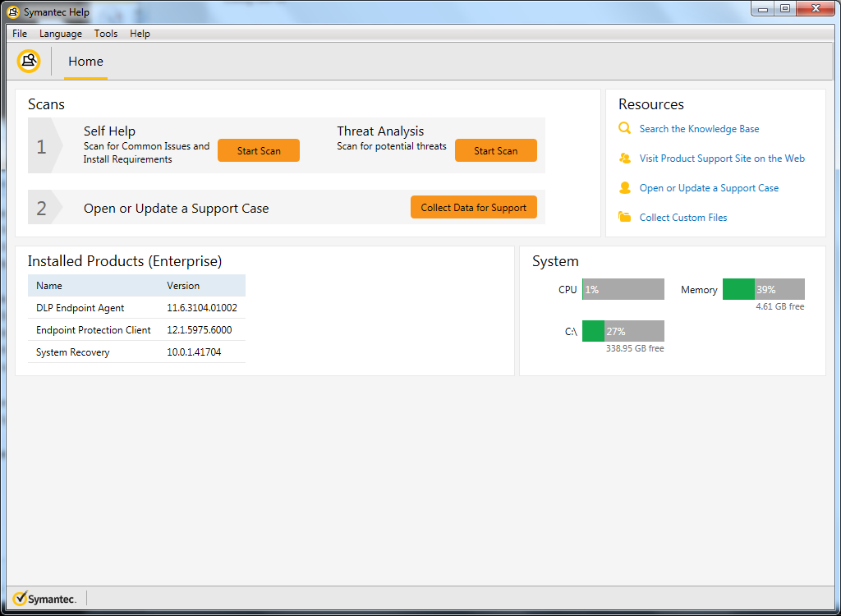Maximize the Symantec Help window

[785, 9]
